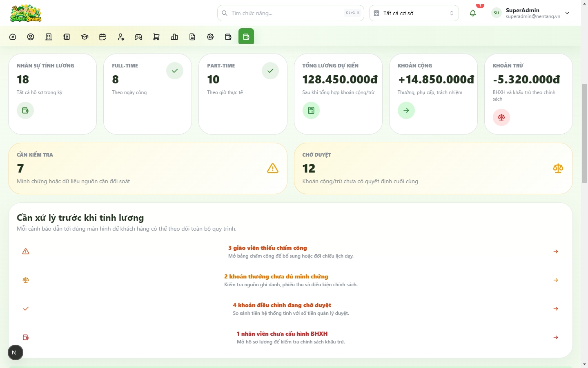Open the unhighlighted wallet nav icon
This screenshot has height=368, width=588.
pos(228,37)
